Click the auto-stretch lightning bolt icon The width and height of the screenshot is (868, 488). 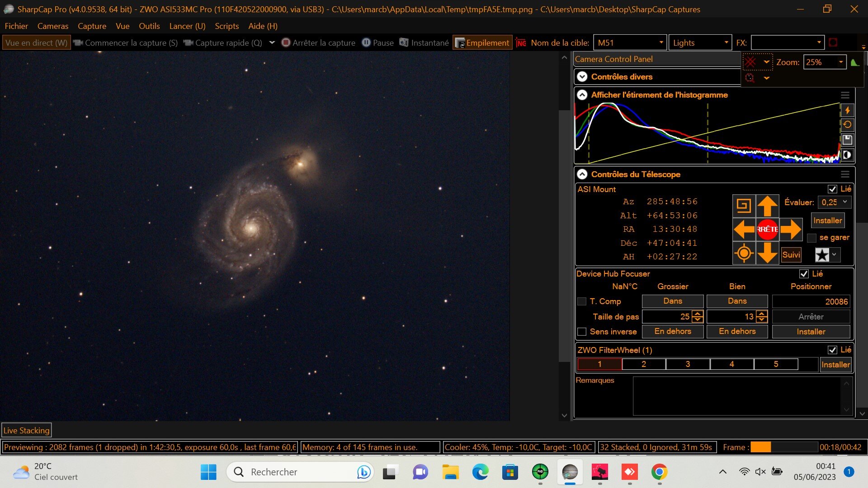847,110
